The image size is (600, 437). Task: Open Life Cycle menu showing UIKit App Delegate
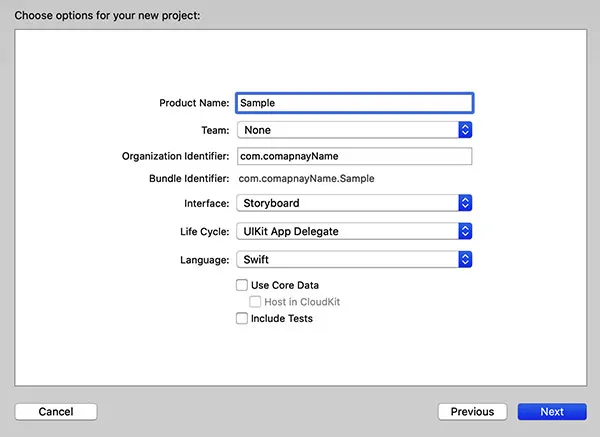point(346,231)
